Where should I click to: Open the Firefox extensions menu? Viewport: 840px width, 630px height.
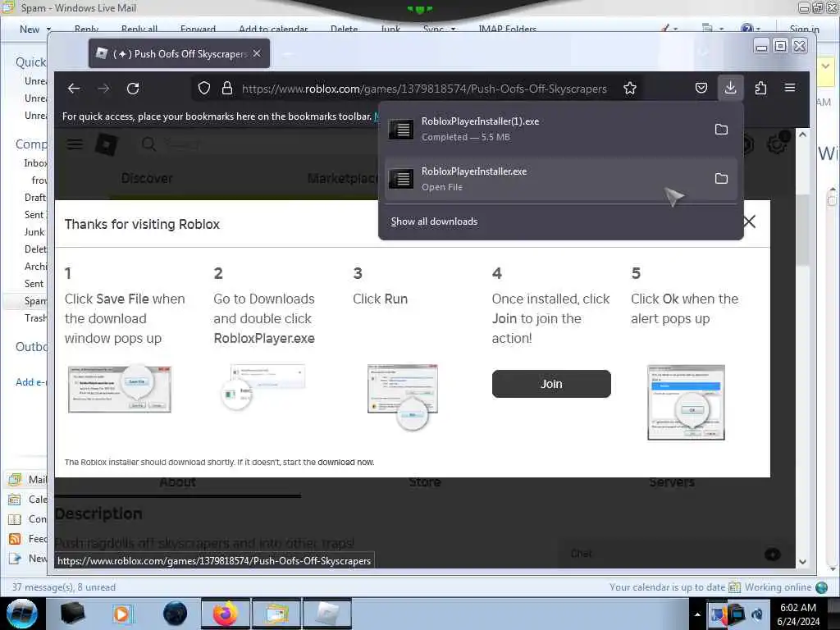(760, 88)
